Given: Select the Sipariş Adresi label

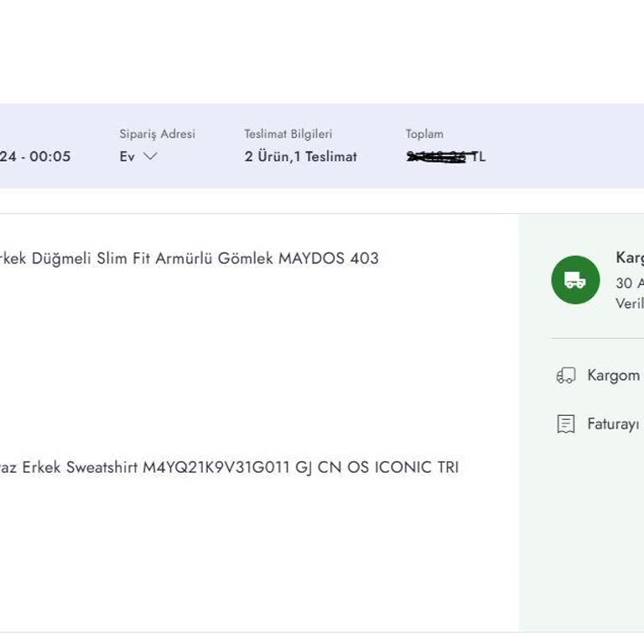Looking at the screenshot, I should [158, 134].
